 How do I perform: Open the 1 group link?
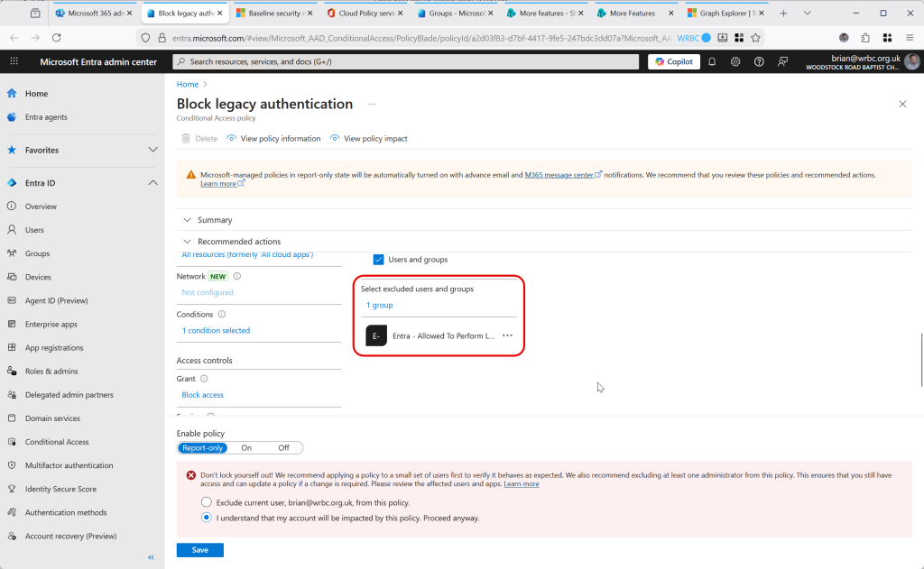pyautogui.click(x=379, y=306)
